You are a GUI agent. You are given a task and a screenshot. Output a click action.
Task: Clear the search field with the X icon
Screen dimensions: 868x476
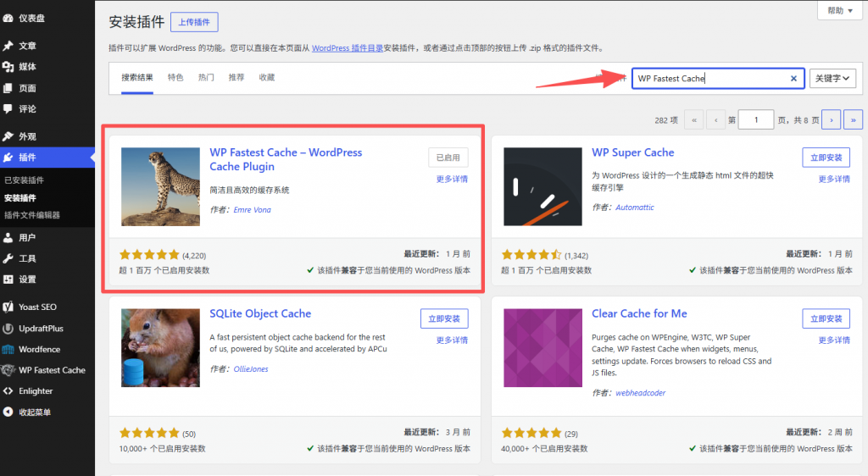coord(793,79)
